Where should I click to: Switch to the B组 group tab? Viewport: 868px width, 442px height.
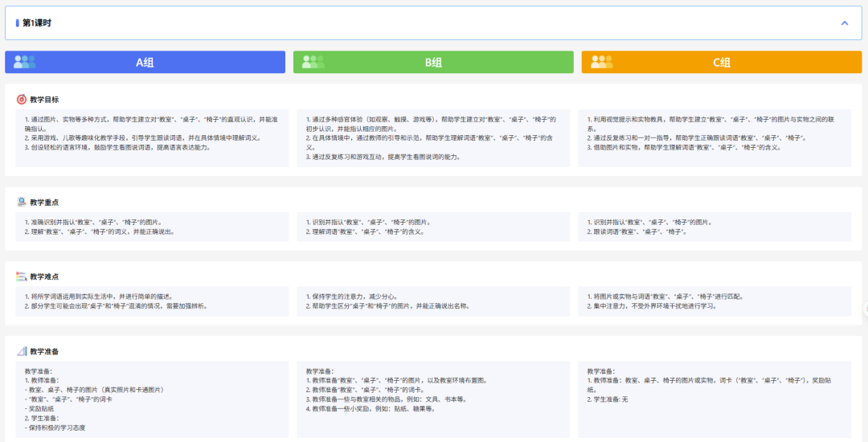(433, 63)
